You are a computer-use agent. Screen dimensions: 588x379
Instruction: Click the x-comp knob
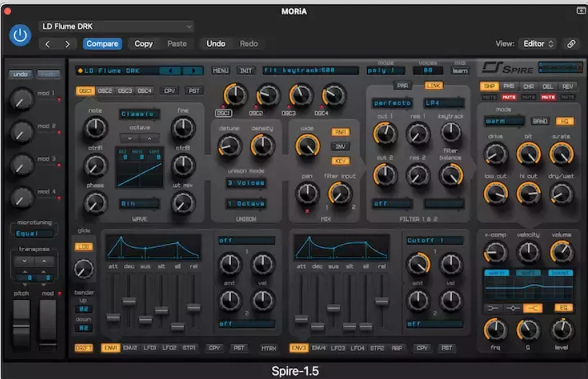[x=496, y=252]
